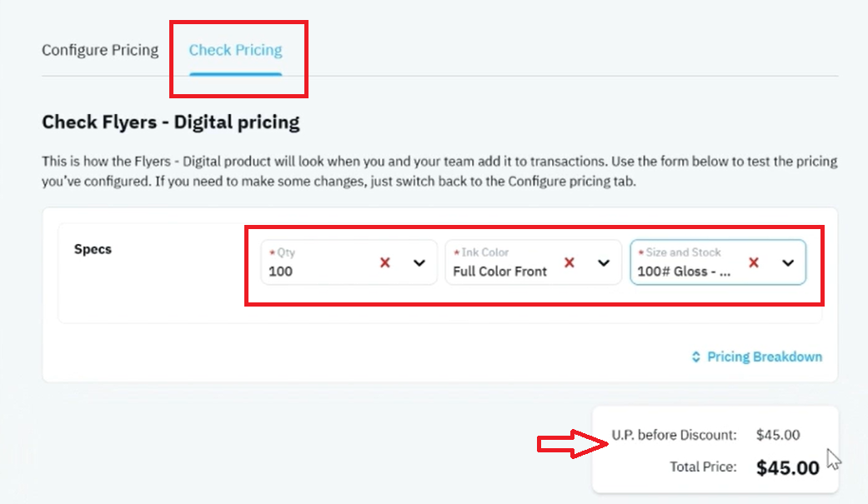
Task: Click the Full Color Front field
Action: point(533,262)
